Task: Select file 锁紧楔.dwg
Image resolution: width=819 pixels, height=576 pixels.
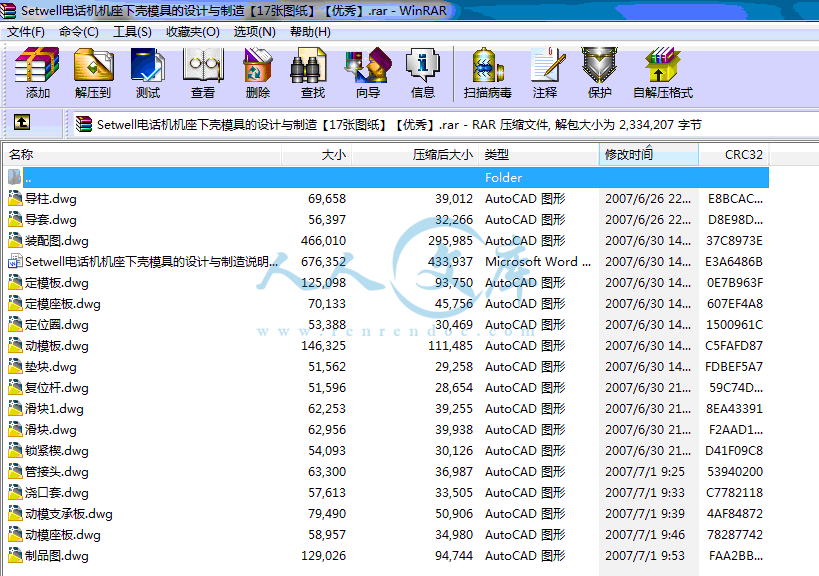Action: click(57, 450)
